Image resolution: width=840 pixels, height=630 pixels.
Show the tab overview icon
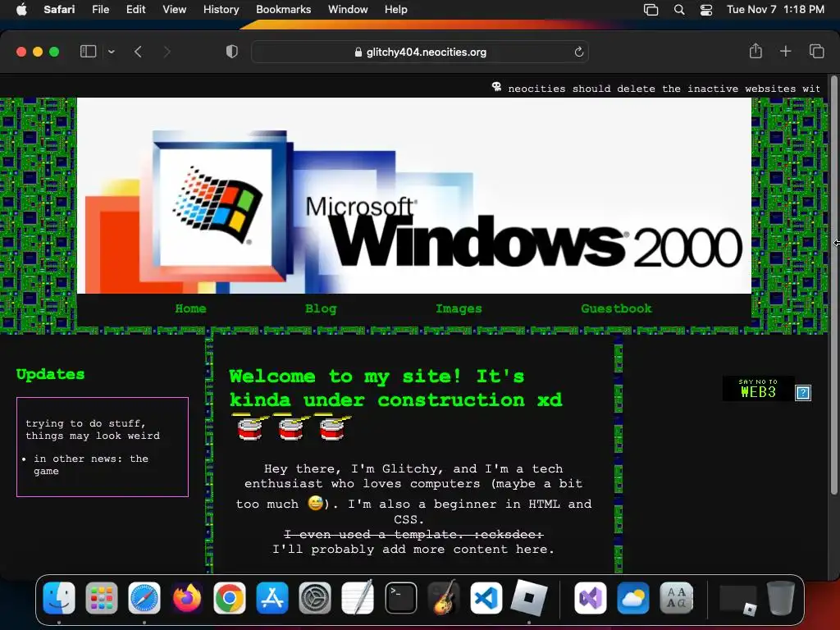816,51
